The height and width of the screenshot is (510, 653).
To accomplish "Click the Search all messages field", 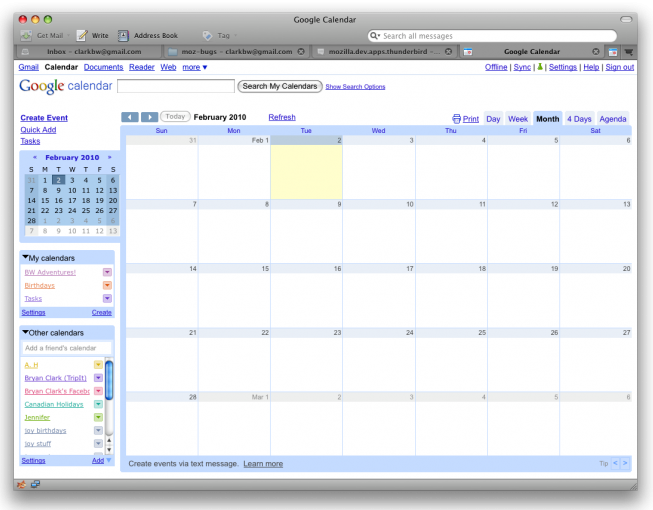I will (491, 36).
